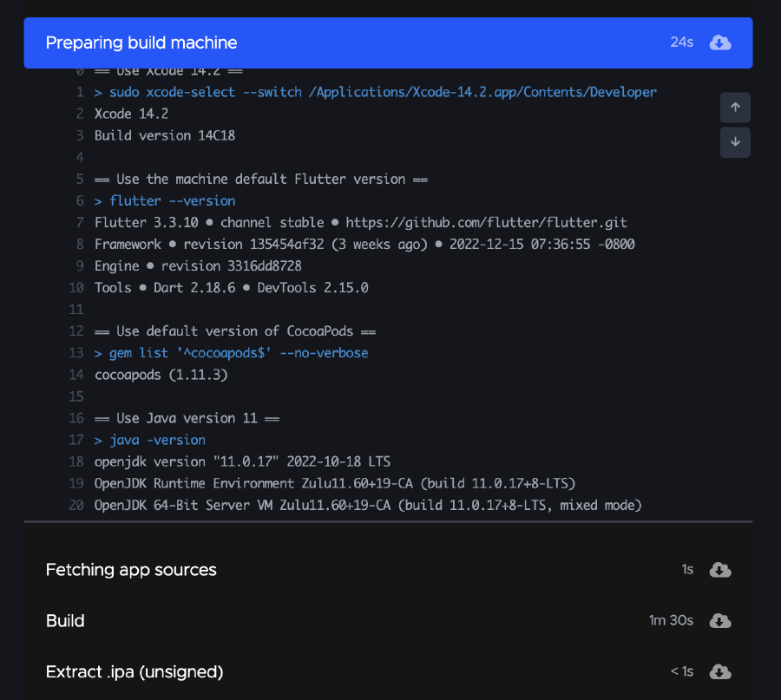The image size is (781, 700).
Task: Click line number 20 in the log
Action: tap(76, 505)
